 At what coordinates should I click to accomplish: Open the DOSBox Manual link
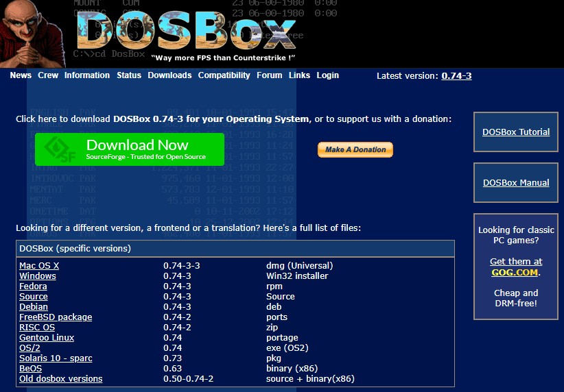click(x=516, y=183)
